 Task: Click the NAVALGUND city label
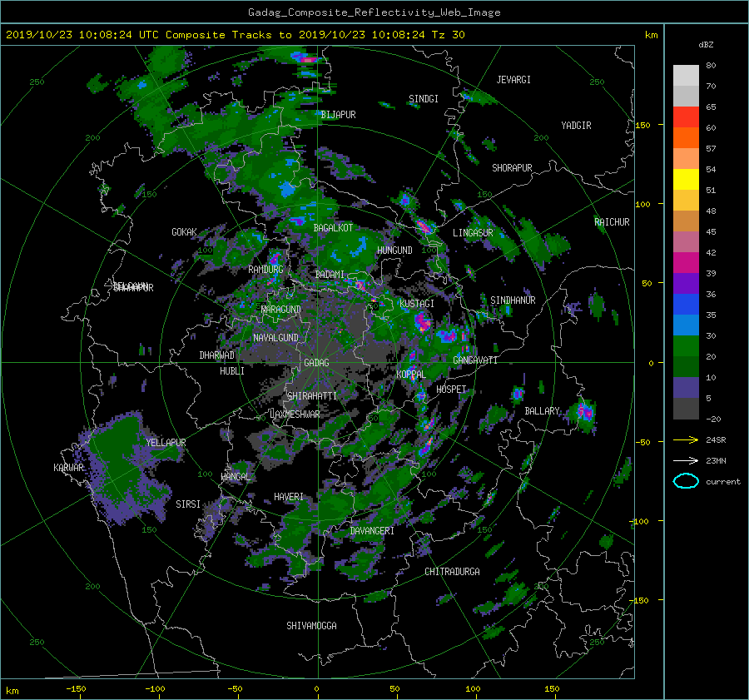click(275, 337)
